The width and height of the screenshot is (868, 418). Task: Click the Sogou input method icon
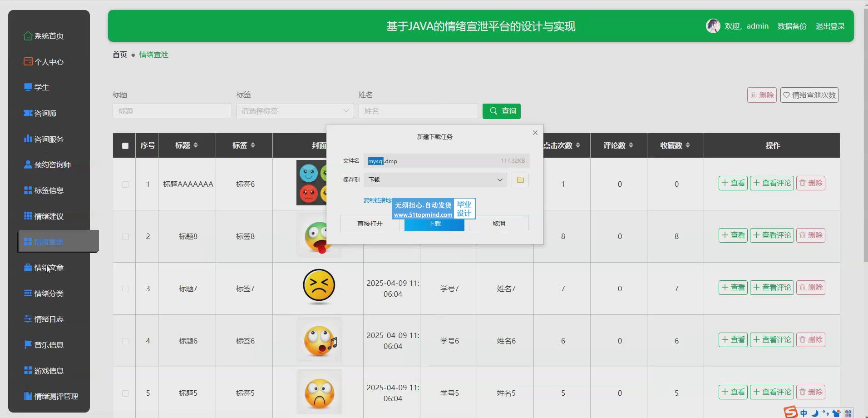pos(790,412)
